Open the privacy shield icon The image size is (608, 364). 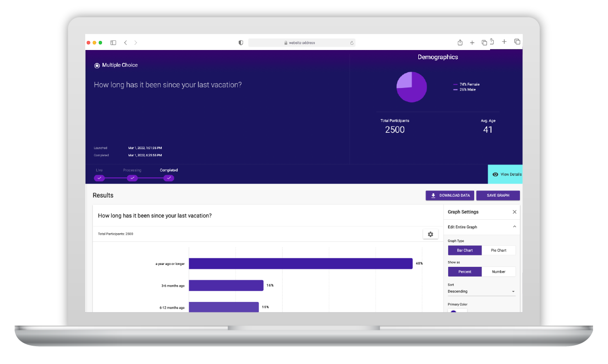(x=241, y=43)
